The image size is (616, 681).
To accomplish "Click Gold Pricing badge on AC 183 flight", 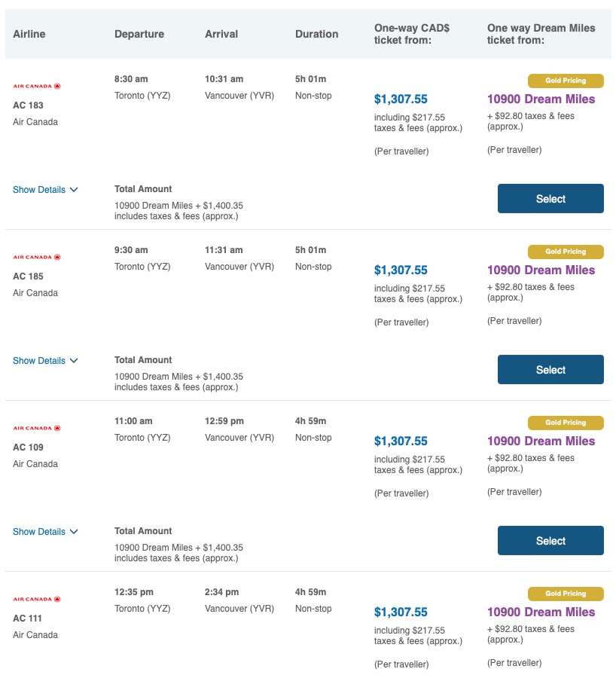I will (566, 81).
